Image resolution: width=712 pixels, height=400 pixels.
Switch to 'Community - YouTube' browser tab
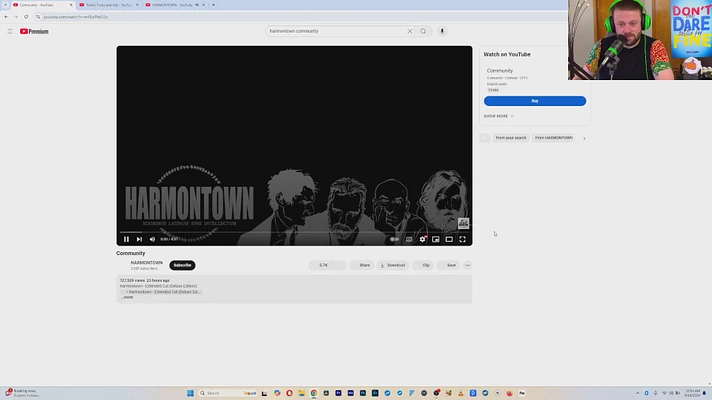(42, 5)
